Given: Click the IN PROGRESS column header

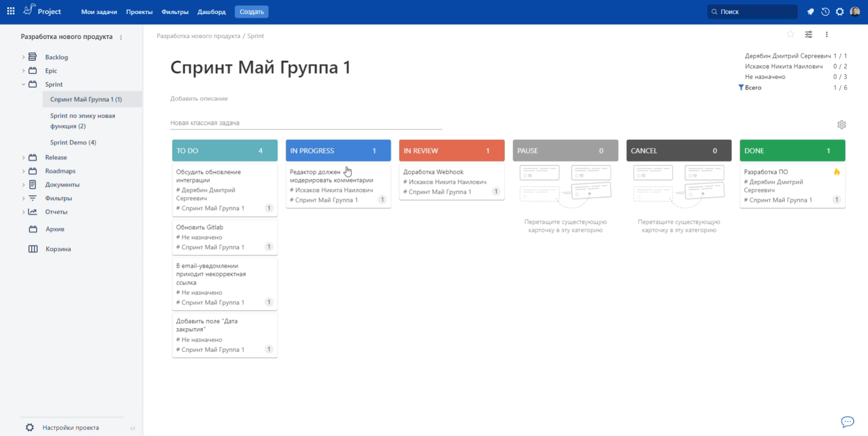Looking at the screenshot, I should (x=338, y=150).
